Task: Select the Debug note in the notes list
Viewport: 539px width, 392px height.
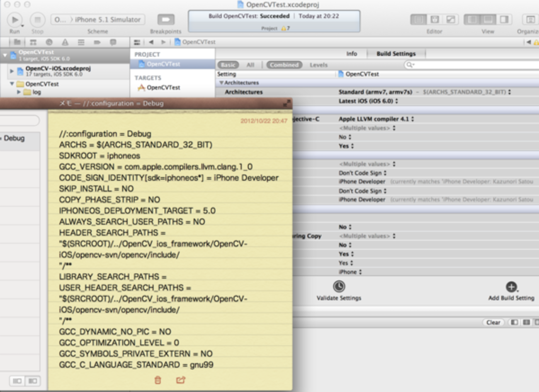Action: click(x=20, y=141)
